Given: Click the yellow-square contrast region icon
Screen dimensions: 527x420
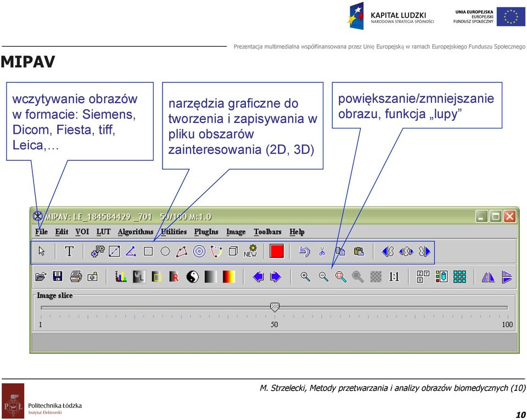Looking at the screenshot, I should [x=156, y=277].
